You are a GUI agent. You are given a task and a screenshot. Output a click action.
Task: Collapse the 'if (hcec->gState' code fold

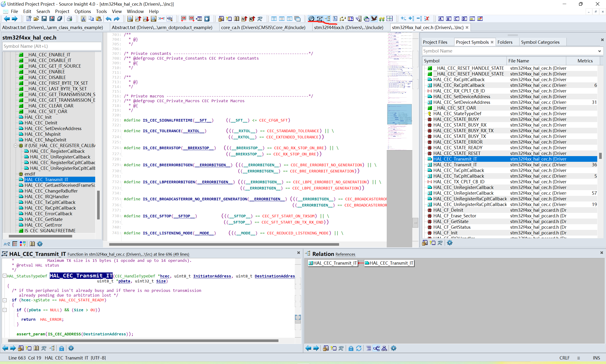point(4,300)
